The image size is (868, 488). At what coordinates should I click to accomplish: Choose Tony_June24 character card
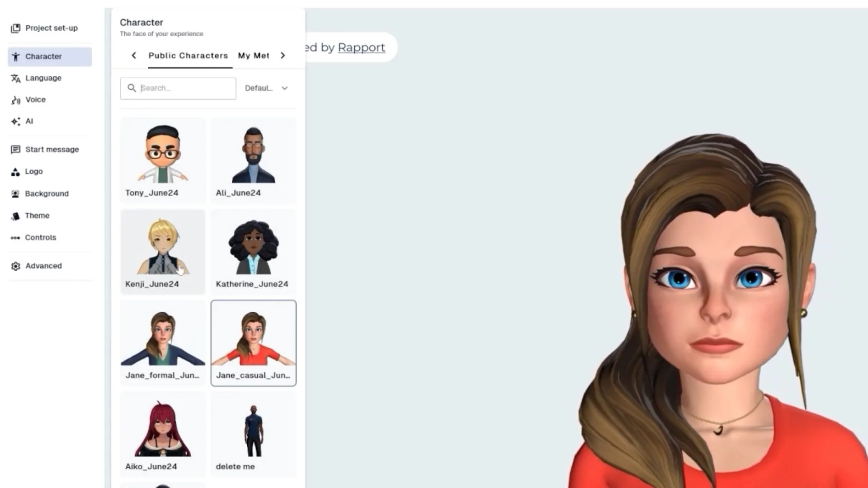(163, 160)
